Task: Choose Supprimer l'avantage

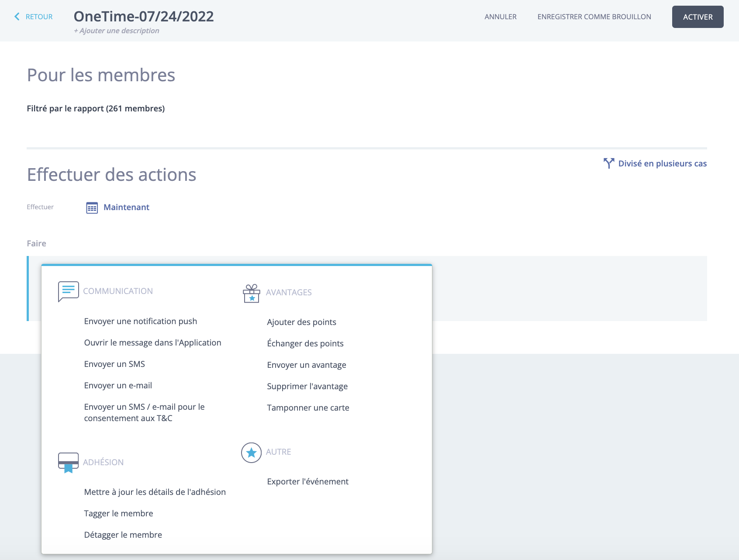Action: coord(307,386)
